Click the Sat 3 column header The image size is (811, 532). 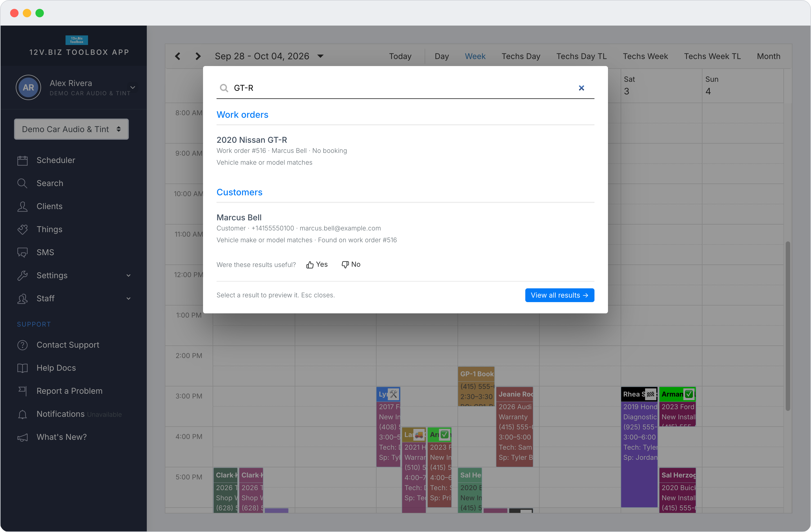pyautogui.click(x=661, y=85)
